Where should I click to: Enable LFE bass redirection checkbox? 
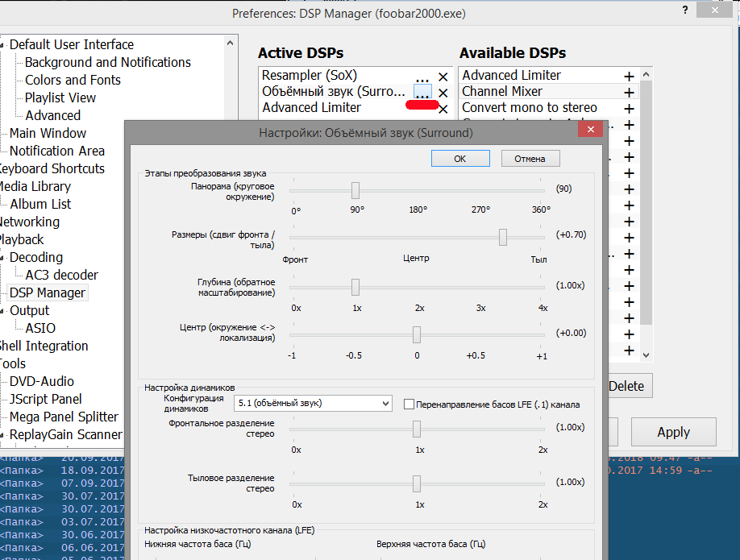[x=409, y=404]
